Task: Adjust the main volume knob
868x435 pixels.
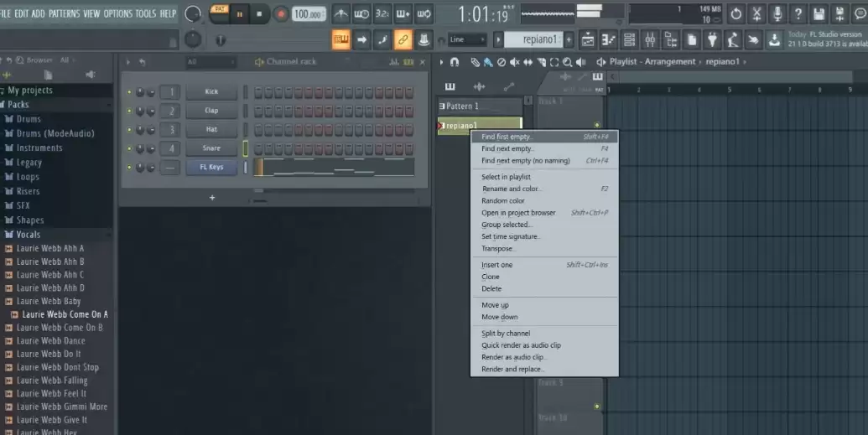Action: coord(193,14)
